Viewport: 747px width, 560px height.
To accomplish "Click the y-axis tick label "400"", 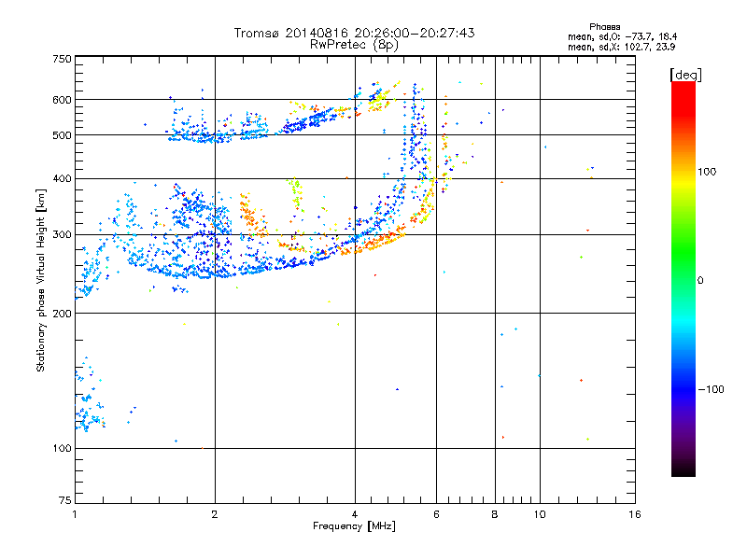I will tap(62, 179).
